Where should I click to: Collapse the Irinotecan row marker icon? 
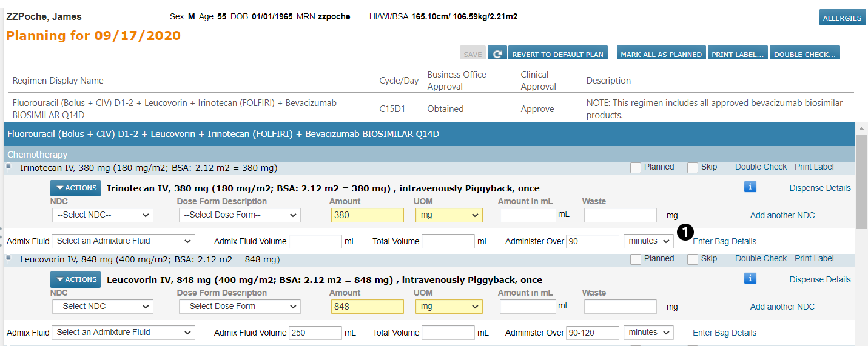(9, 167)
